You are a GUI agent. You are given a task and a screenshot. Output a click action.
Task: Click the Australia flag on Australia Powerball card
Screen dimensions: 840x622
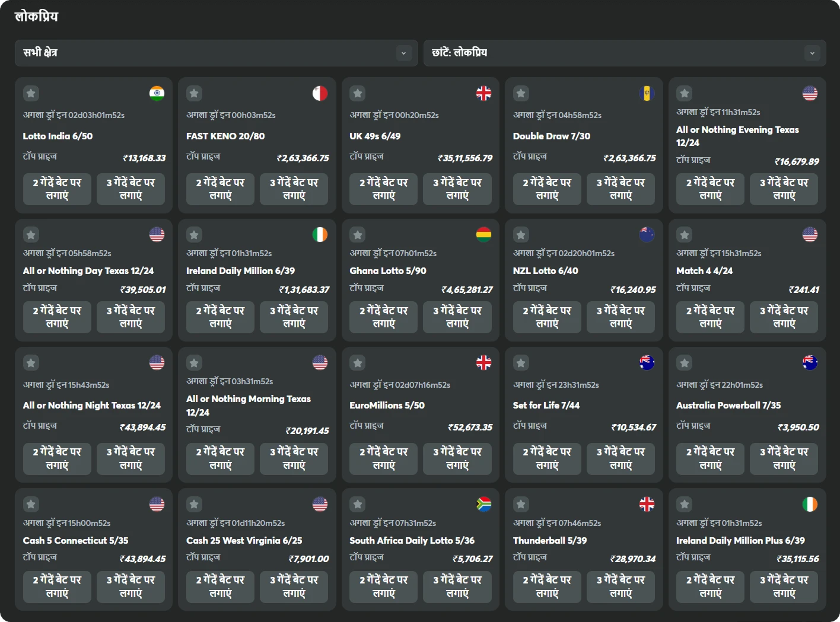[x=810, y=362]
